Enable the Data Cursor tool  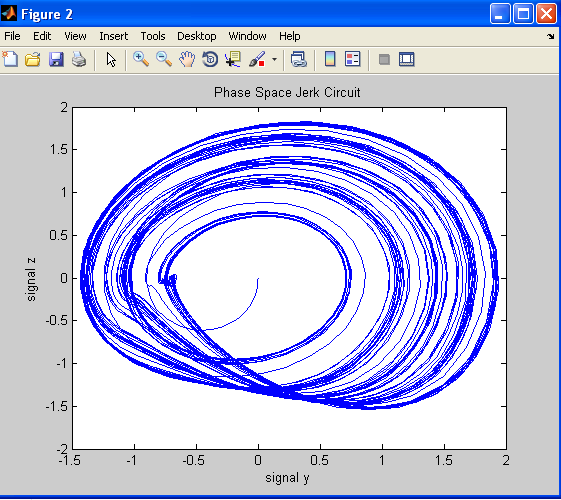click(x=233, y=59)
